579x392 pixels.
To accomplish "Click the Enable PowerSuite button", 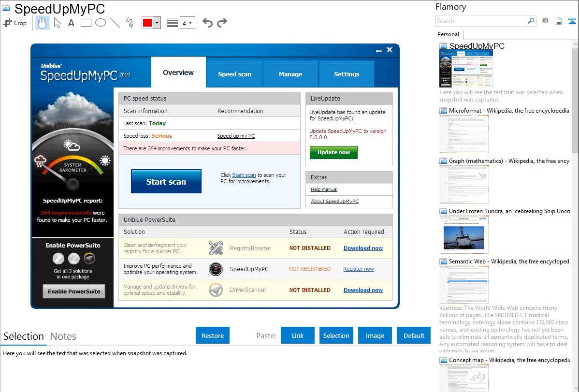I will [74, 291].
